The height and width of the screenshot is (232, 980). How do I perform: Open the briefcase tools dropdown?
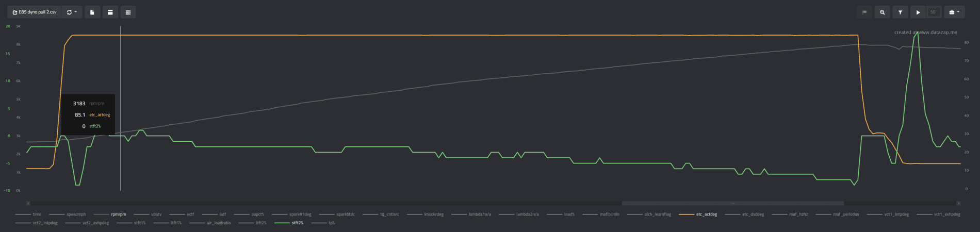point(954,12)
